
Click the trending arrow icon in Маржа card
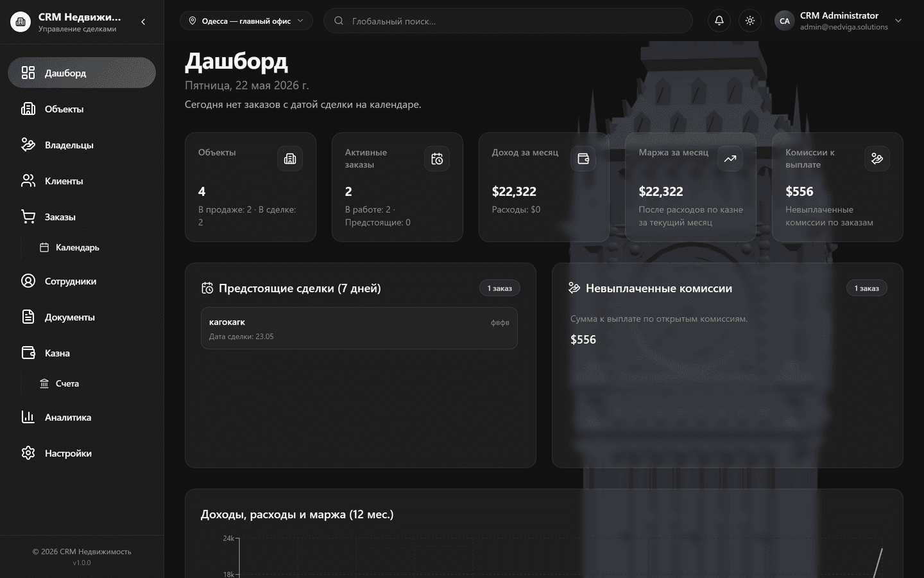pyautogui.click(x=730, y=159)
